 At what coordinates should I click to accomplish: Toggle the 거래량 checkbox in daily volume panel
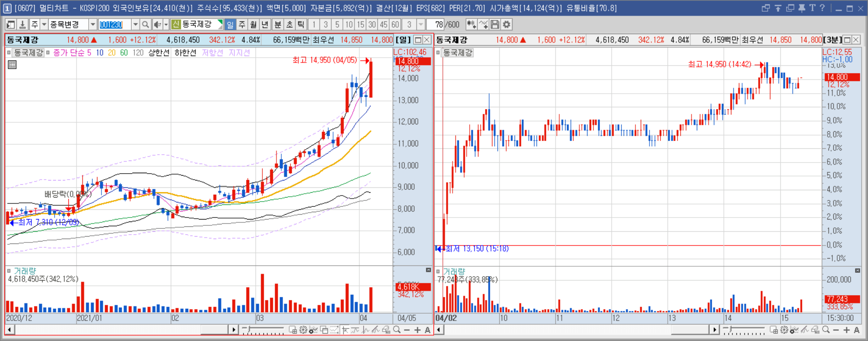pos(9,271)
